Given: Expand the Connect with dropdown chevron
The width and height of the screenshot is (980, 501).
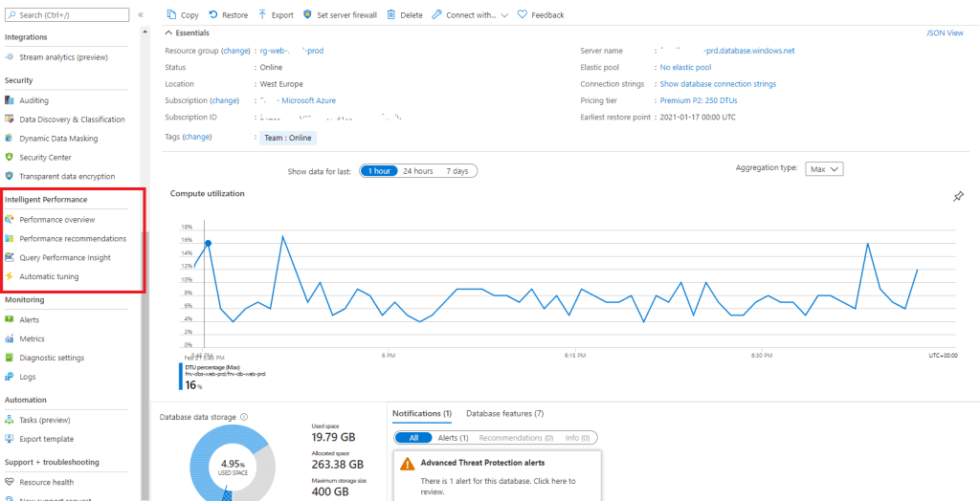Looking at the screenshot, I should [x=504, y=15].
